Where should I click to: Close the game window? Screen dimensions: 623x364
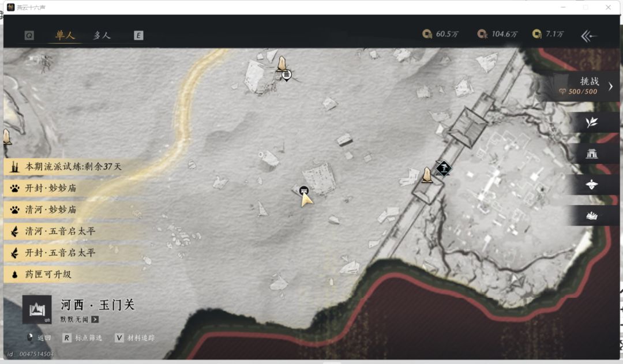[x=609, y=7]
